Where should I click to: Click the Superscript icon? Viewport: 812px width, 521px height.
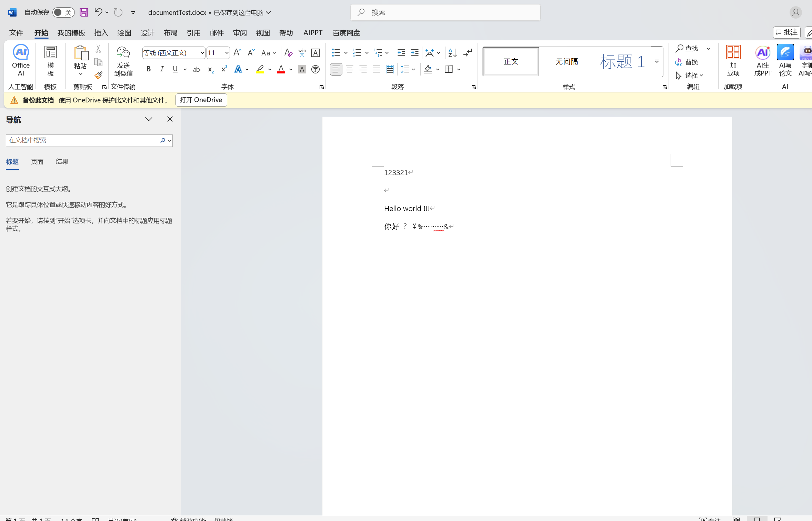(224, 69)
